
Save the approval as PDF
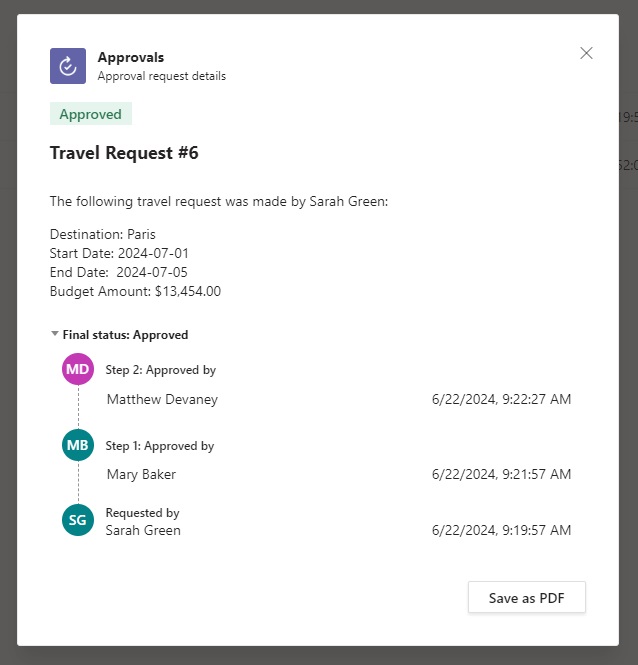pyautogui.click(x=526, y=597)
